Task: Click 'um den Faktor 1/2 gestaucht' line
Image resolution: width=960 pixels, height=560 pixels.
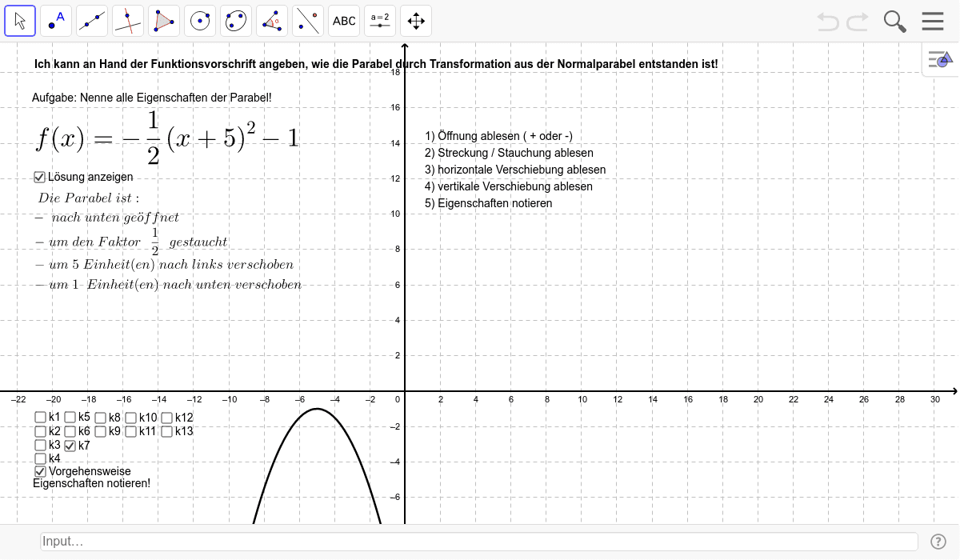Action: pos(132,241)
